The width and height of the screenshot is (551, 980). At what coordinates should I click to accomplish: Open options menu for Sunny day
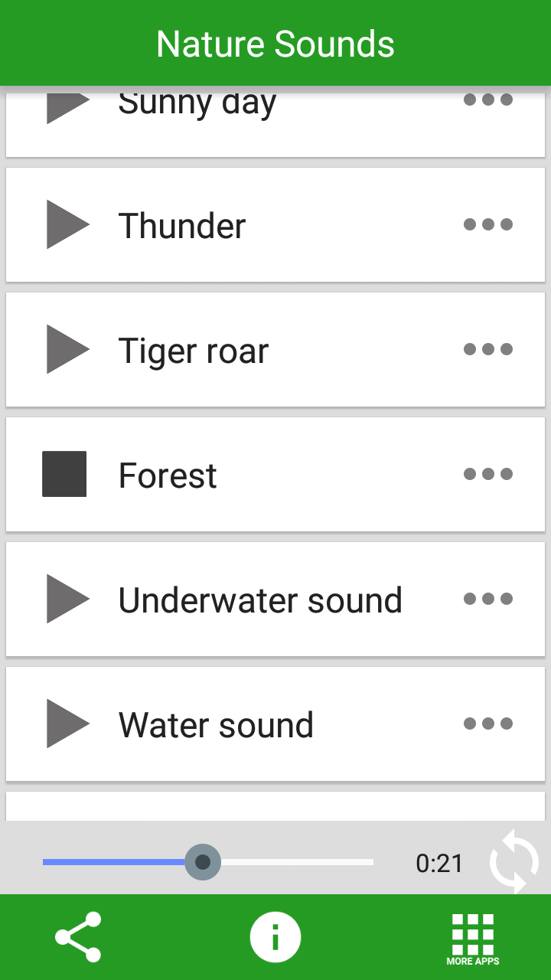[x=488, y=100]
